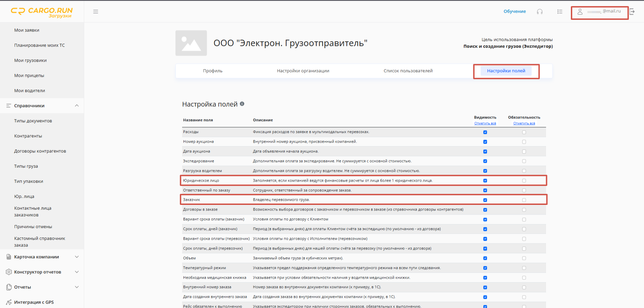The height and width of the screenshot is (308, 644).
Task: Click the info icon beside Настройка полей
Action: tap(242, 104)
